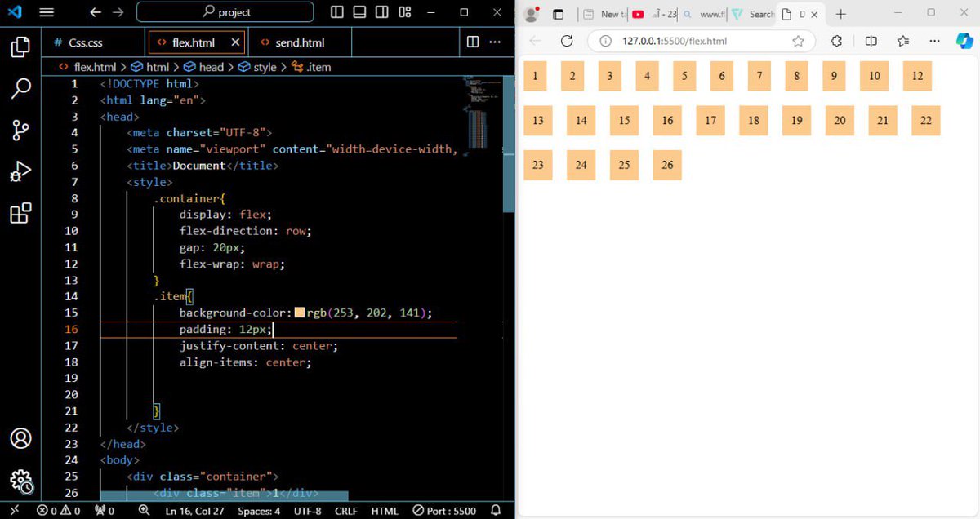980x519 pixels.
Task: Click the zoom magnifier status bar icon
Action: (145, 511)
